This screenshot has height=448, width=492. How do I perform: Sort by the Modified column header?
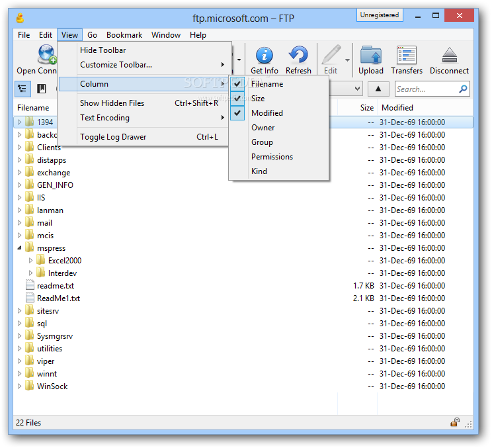point(425,108)
